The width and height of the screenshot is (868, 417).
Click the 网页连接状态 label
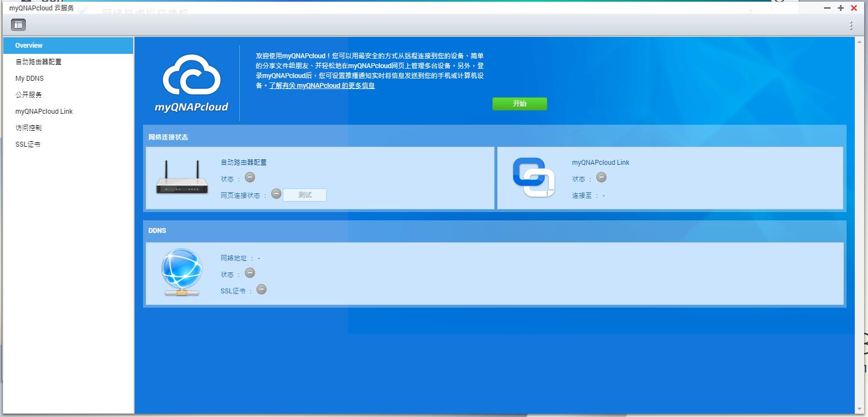point(240,196)
